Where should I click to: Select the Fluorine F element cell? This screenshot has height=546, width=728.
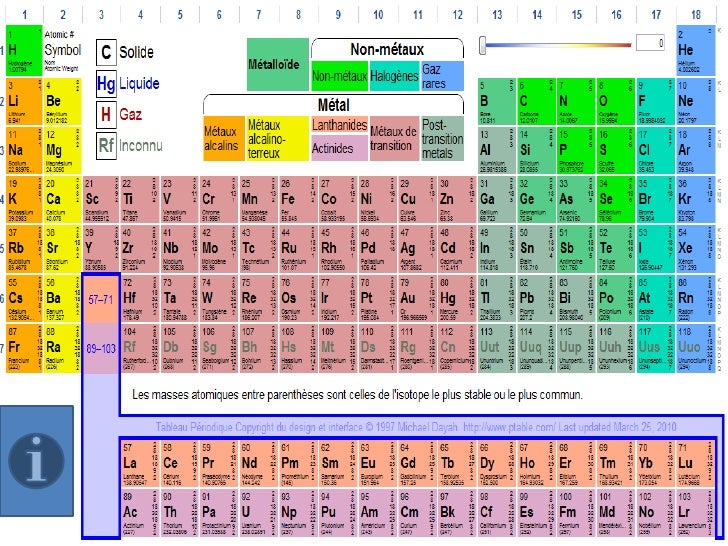656,102
